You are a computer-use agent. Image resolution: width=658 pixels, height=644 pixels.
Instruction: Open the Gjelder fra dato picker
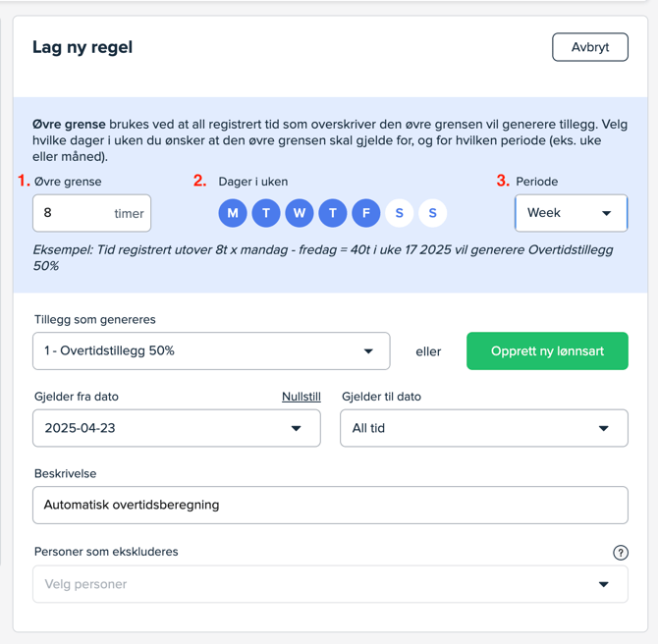pos(177,428)
